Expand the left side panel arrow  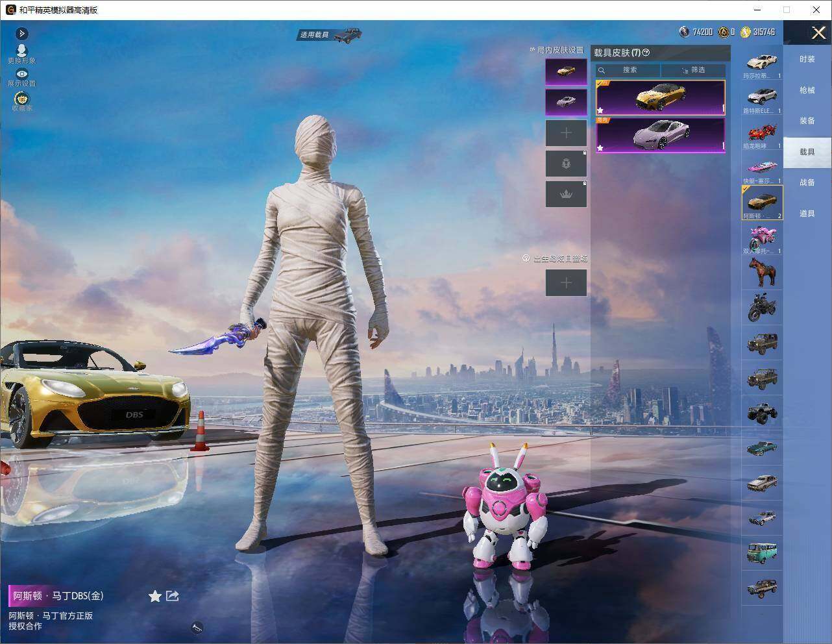[x=21, y=33]
